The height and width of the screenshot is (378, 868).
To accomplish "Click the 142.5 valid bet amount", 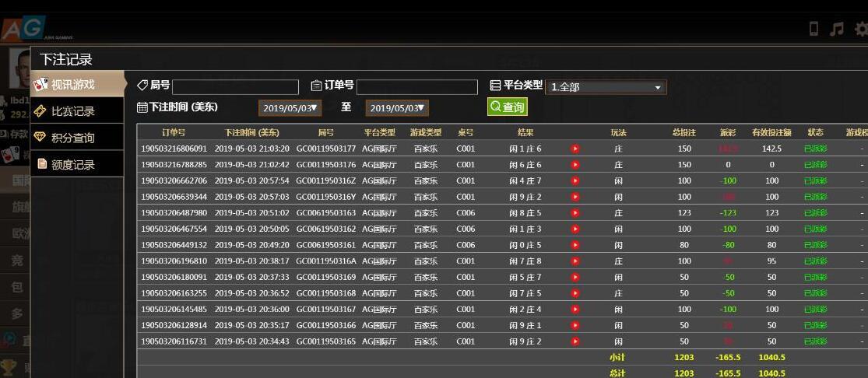I will [x=771, y=149].
